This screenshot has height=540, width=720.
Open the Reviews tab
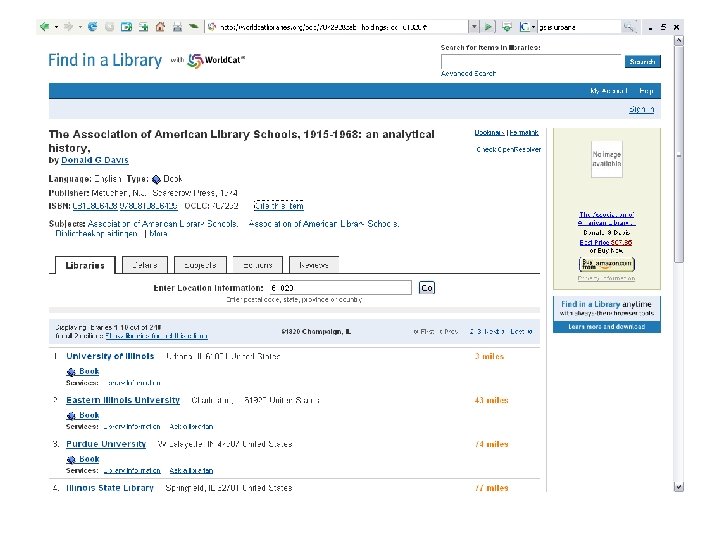click(x=314, y=265)
